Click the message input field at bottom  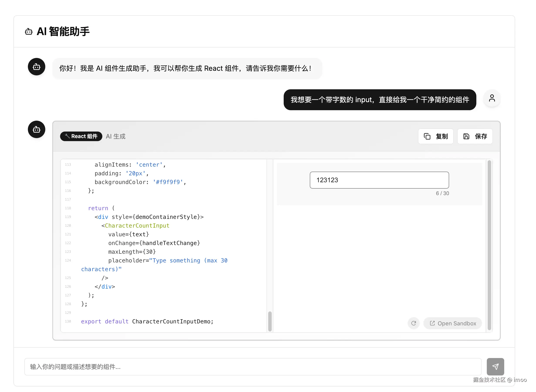click(x=253, y=367)
